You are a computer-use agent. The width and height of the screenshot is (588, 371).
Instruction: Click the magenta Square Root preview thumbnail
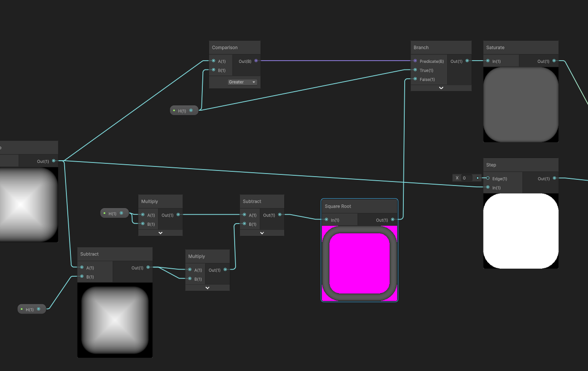pyautogui.click(x=359, y=263)
